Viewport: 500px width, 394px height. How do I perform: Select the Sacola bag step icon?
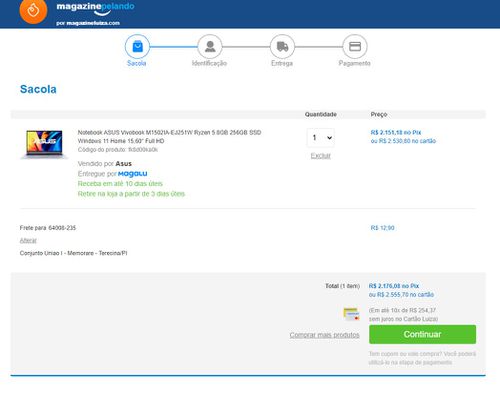(x=137, y=47)
